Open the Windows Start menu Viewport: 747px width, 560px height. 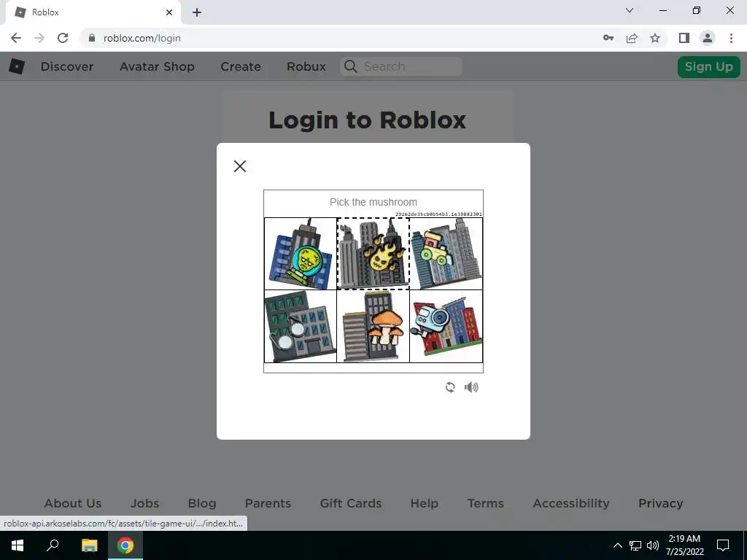point(18,545)
